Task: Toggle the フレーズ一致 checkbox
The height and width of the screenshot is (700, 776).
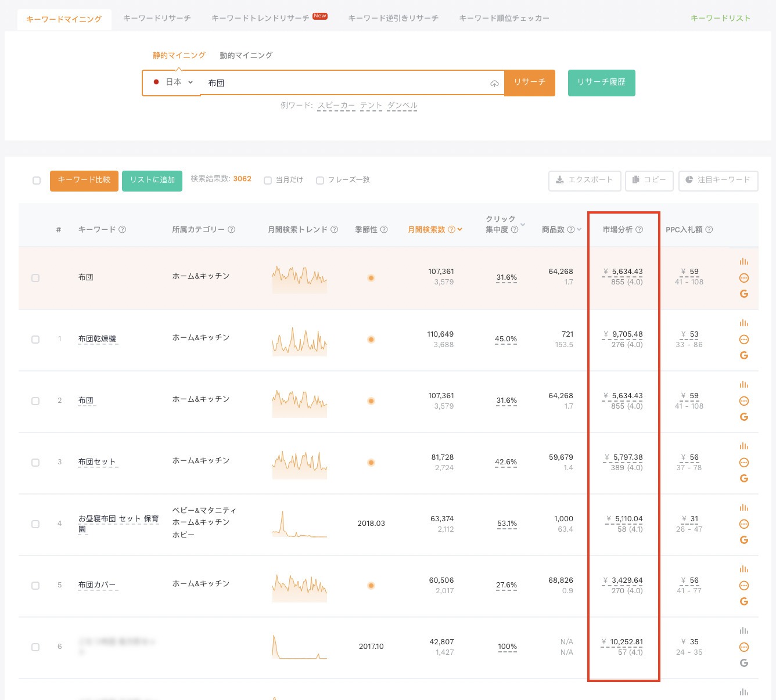Action: [320, 181]
